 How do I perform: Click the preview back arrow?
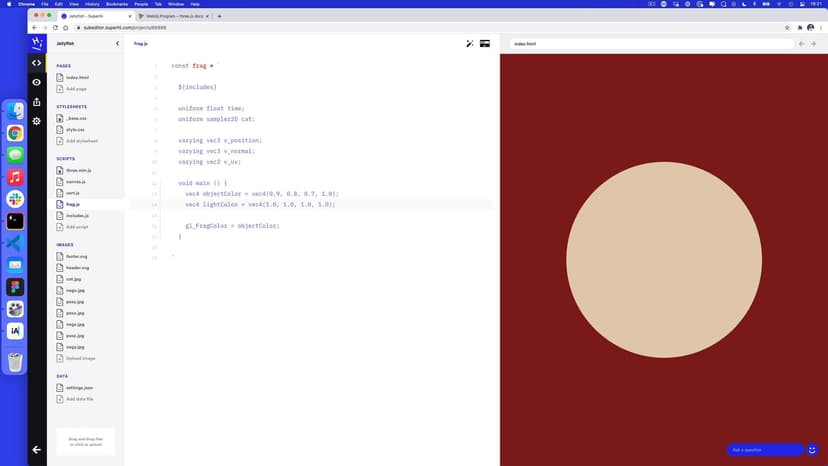click(x=801, y=44)
